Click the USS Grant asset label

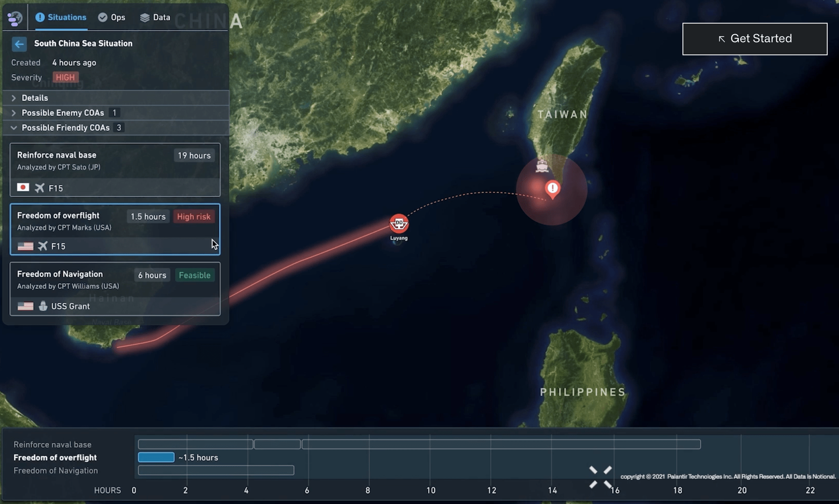pyautogui.click(x=70, y=306)
